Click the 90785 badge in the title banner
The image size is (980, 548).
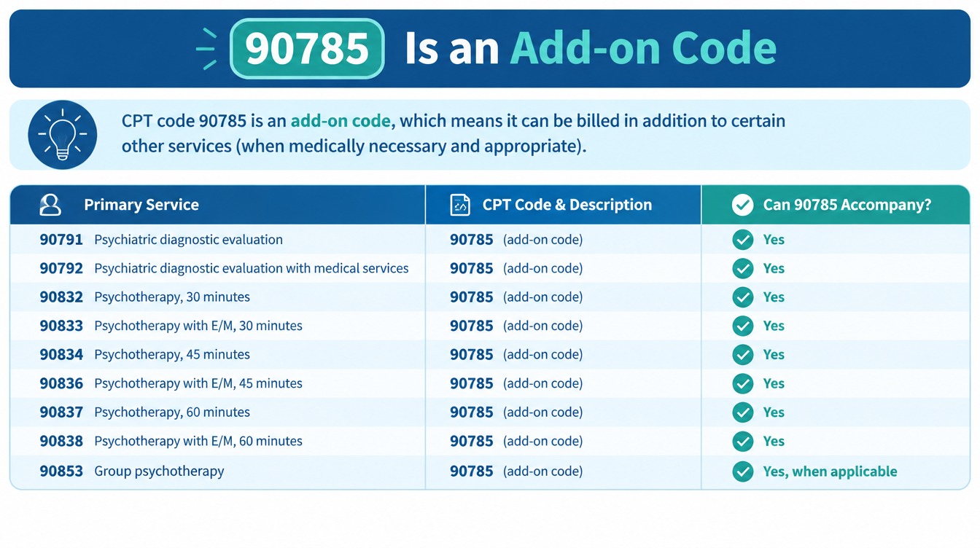(x=307, y=48)
